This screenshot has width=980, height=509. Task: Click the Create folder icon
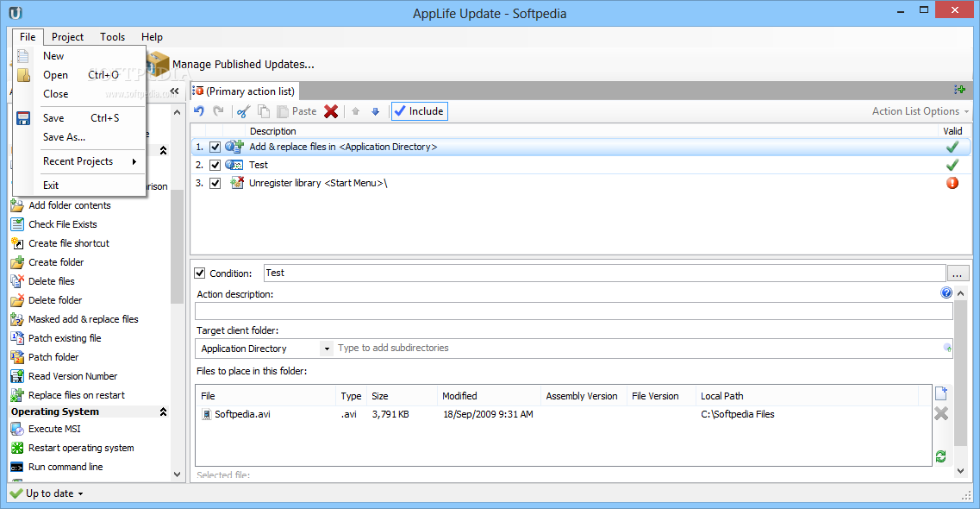point(17,262)
